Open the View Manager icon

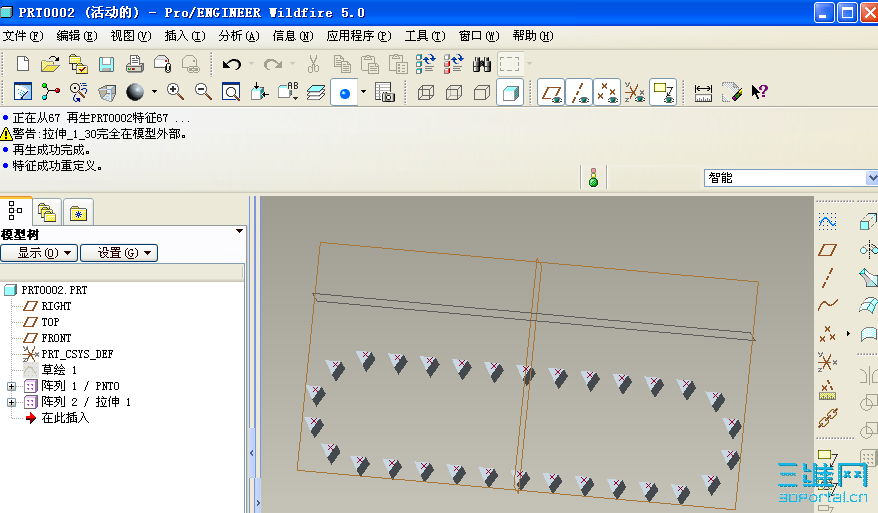click(x=385, y=92)
